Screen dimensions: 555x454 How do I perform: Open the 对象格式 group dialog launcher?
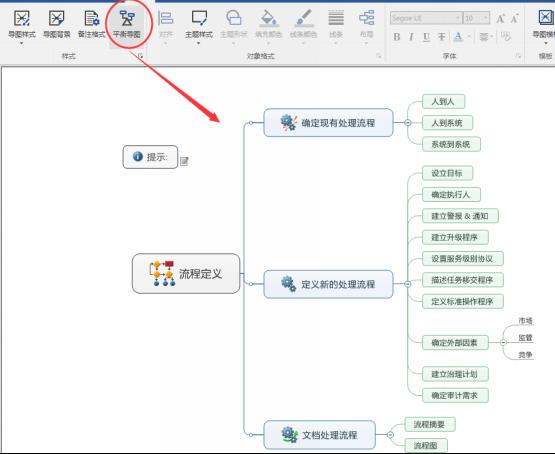pos(379,56)
